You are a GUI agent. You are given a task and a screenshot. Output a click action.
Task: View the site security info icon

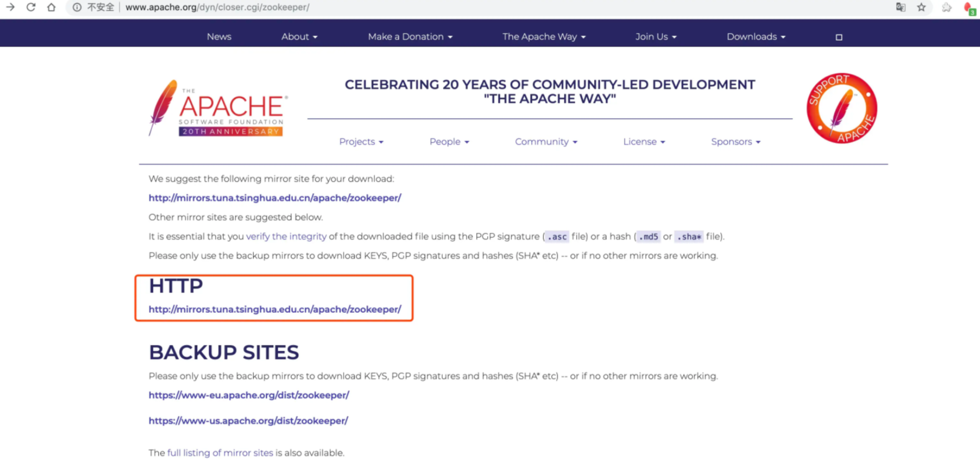click(x=77, y=7)
